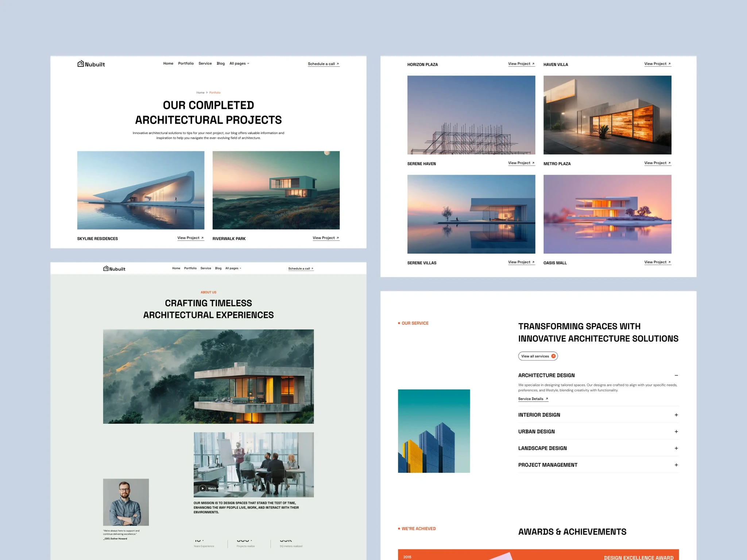The height and width of the screenshot is (560, 747).
Task: Expand the Landscape Design accordion item
Action: (677, 448)
